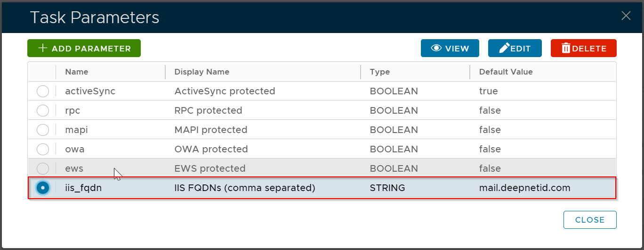Choose the owa parameter radio button
Viewport: 644px width, 250px height.
pyautogui.click(x=43, y=149)
